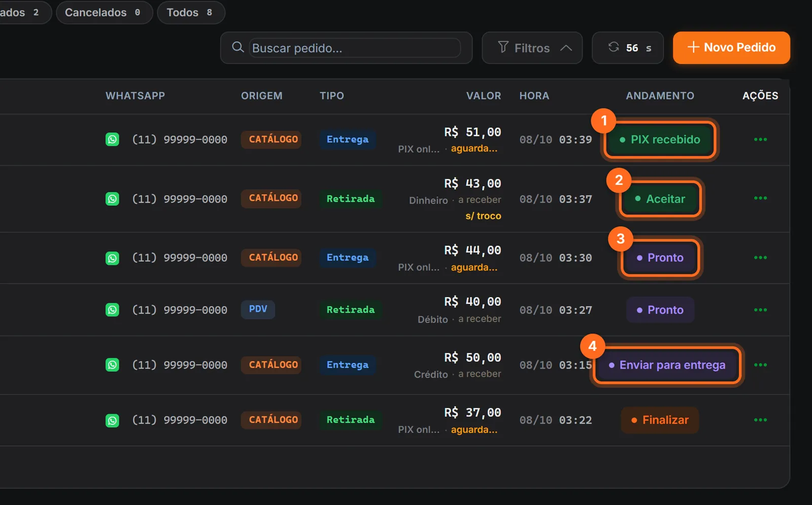Viewport: 812px width, 505px height.
Task: Click the WHATSAPP column header
Action: point(136,96)
